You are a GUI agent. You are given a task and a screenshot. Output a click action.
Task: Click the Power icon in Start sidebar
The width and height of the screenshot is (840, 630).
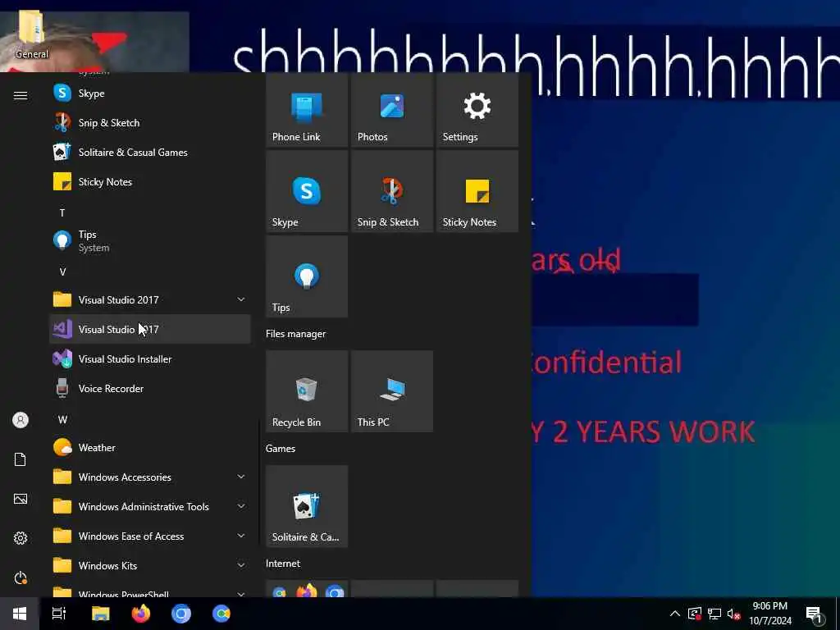(21, 577)
